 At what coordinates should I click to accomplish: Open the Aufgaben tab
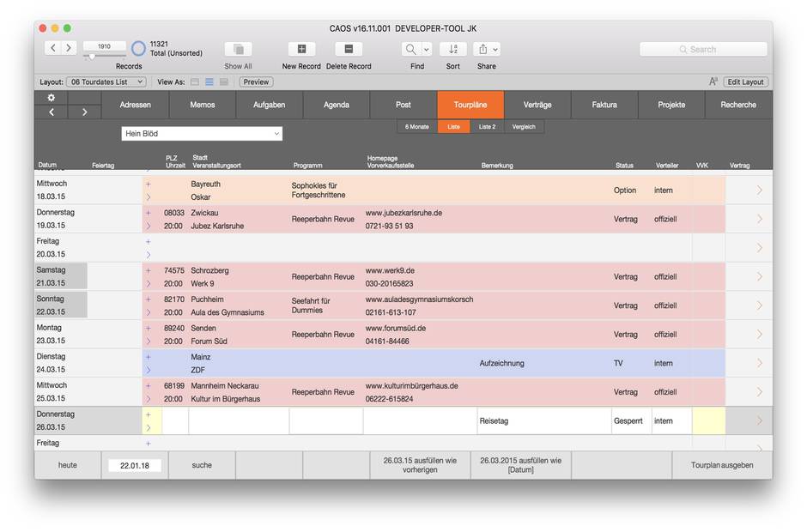[270, 105]
